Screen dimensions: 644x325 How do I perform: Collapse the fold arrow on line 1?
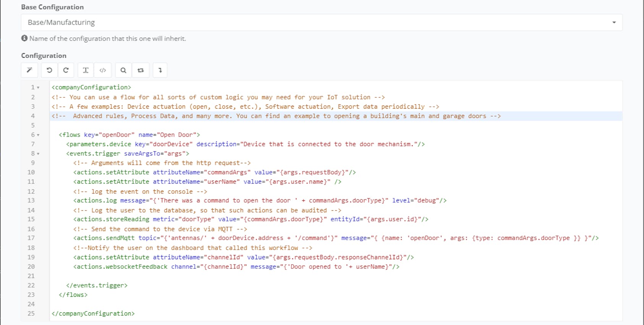38,88
